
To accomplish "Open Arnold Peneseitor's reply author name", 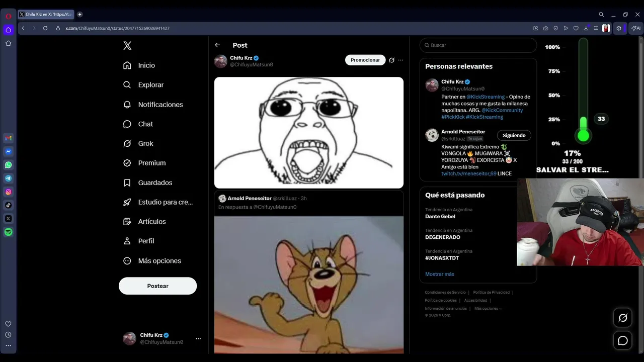I will 249,199.
